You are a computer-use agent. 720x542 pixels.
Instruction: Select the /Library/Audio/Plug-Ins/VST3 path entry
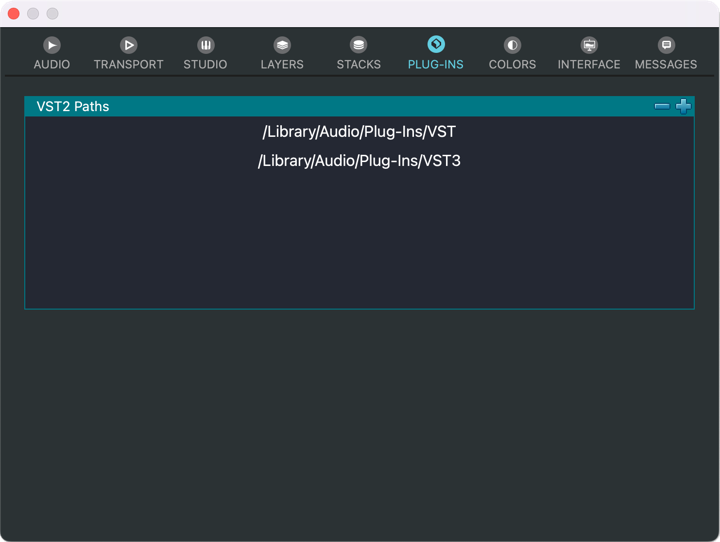[x=359, y=160]
